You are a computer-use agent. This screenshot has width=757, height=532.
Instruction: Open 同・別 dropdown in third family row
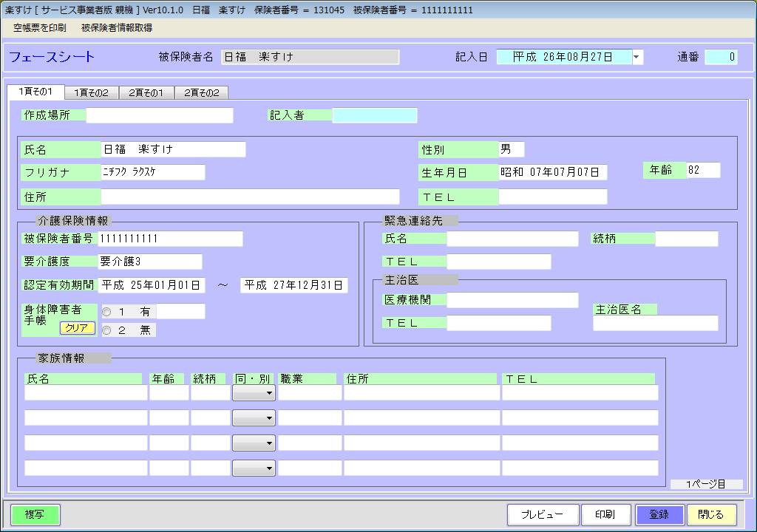pyautogui.click(x=254, y=443)
